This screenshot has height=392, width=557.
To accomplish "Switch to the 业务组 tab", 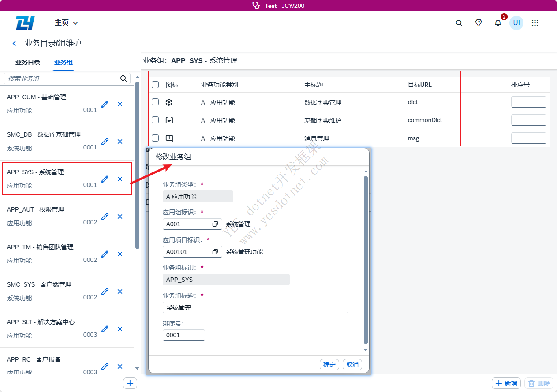I will pyautogui.click(x=64, y=62).
